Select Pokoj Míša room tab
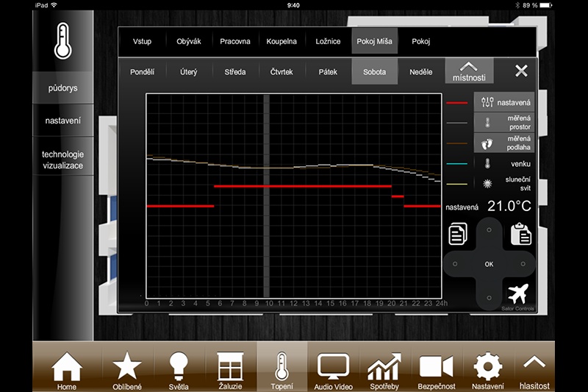This screenshot has width=588, height=392. [x=375, y=41]
